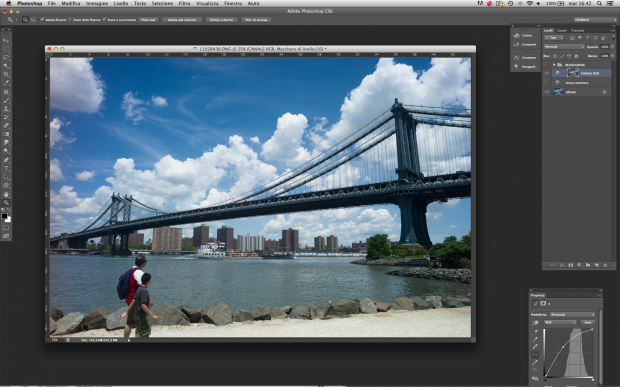Click the on-image adjustment hand icon in curves
Image resolution: width=620 pixels, height=387 pixels.
click(535, 323)
